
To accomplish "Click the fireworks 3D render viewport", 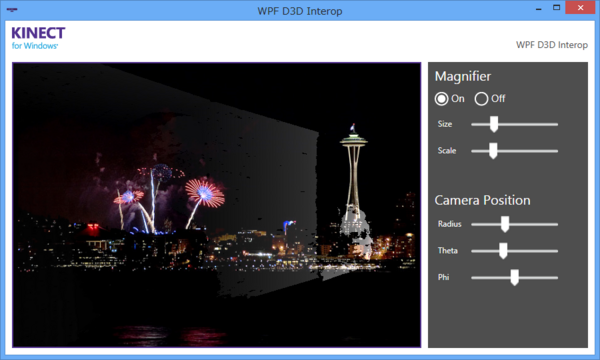I will [217, 205].
